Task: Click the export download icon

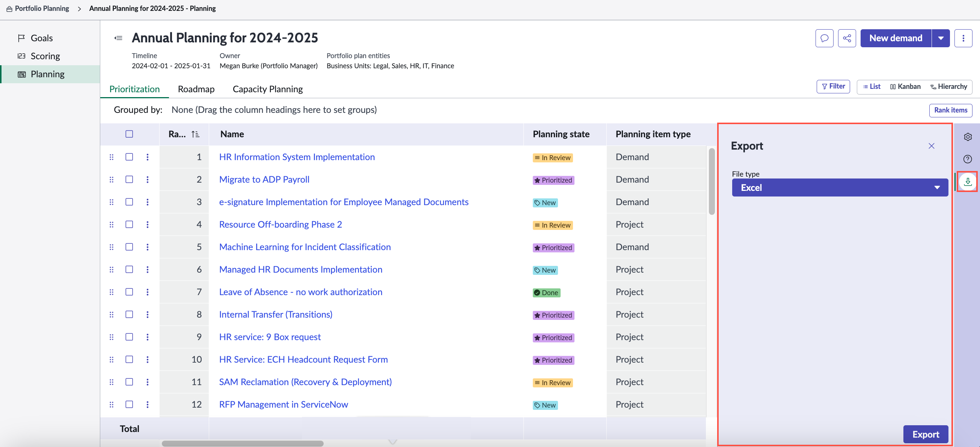Action: pos(968,182)
